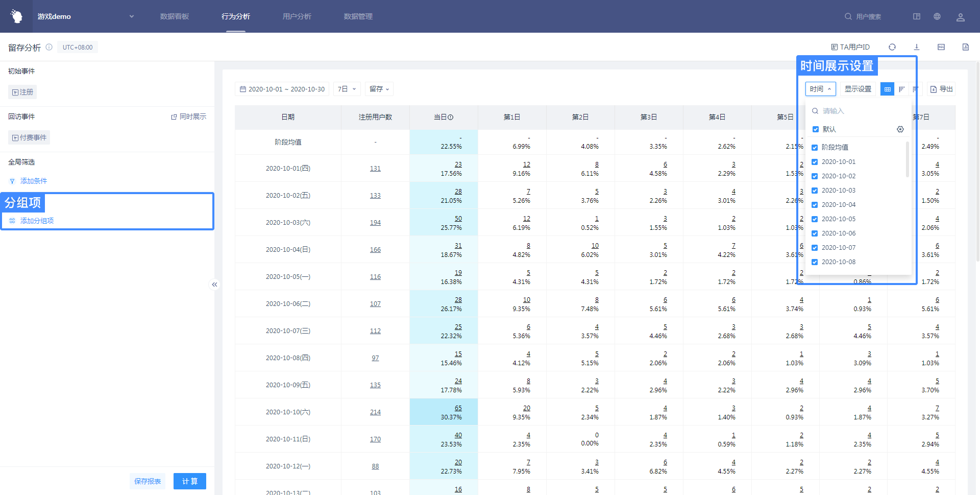Expand the 留存 type dropdown

[379, 89]
